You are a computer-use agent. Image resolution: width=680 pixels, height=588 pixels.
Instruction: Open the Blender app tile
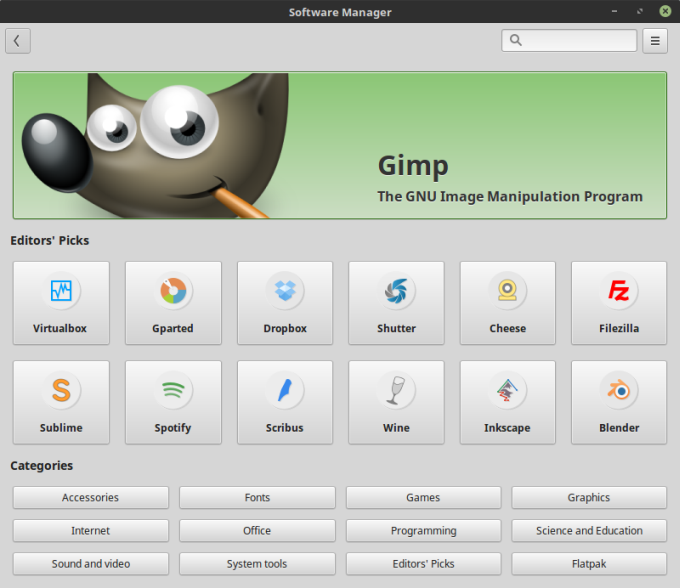click(619, 402)
